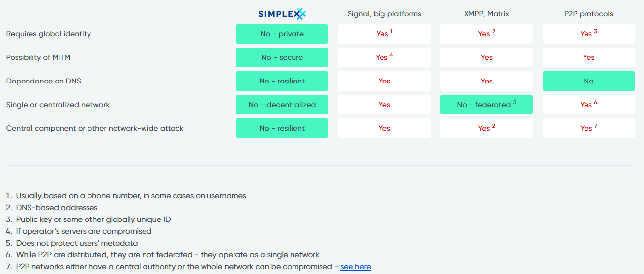Click 'Yes 4' cell in MITM row
Viewport: 644px width, 274px height.
384,57
